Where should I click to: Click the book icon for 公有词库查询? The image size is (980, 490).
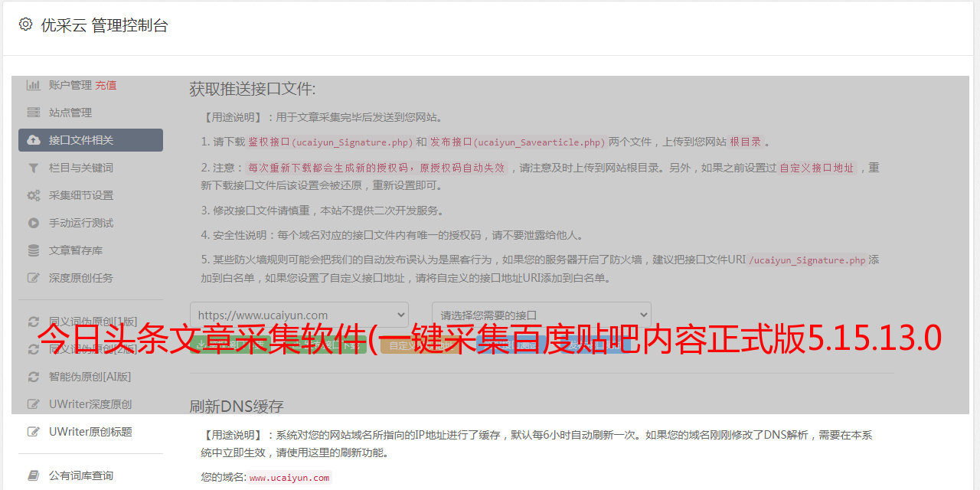point(34,475)
